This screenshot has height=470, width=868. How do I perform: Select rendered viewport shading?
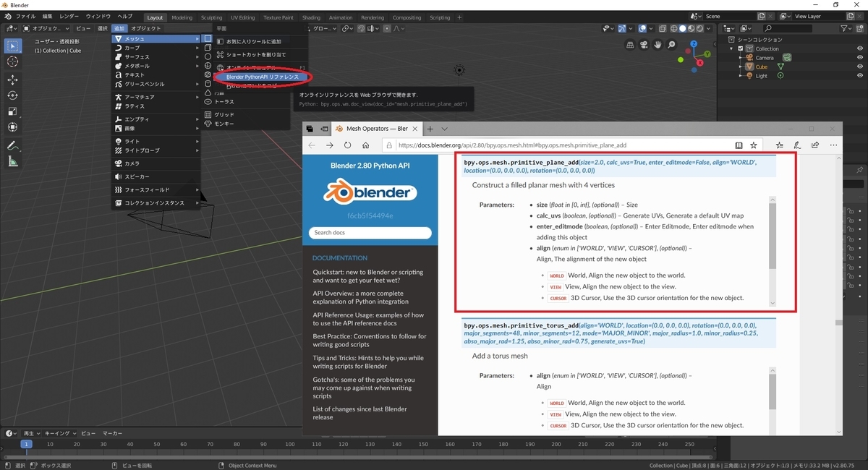(x=699, y=28)
